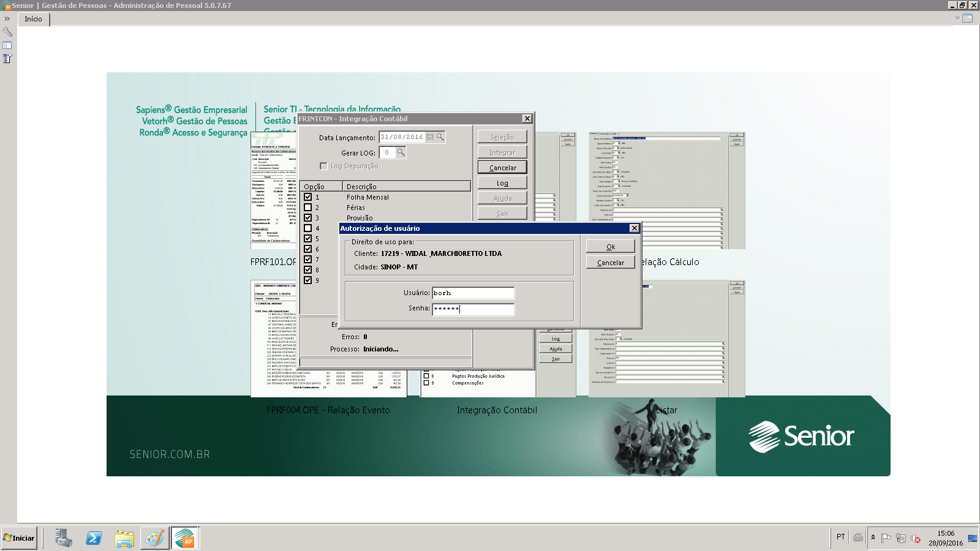The image size is (980, 551).
Task: Click the client name 17219 - WIDAL_MARCHIORETTO LTDA
Action: coord(441,253)
